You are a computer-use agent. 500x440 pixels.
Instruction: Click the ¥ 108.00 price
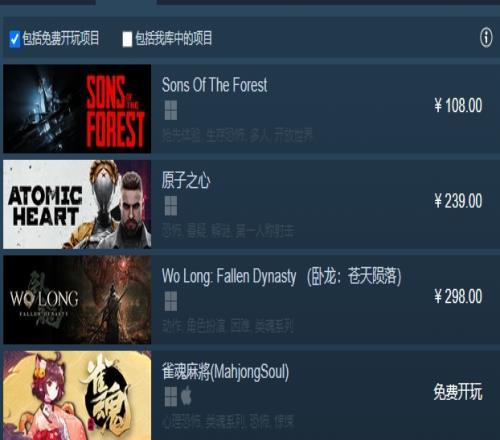458,106
